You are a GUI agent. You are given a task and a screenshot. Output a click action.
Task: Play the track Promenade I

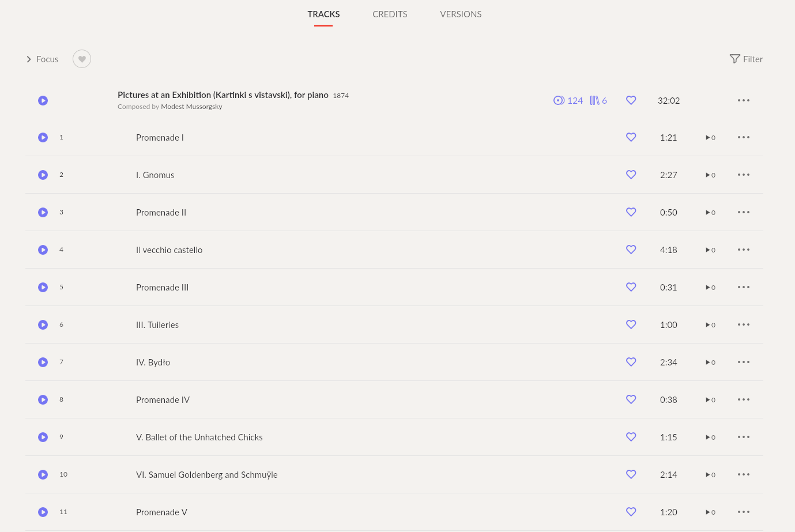pyautogui.click(x=43, y=137)
